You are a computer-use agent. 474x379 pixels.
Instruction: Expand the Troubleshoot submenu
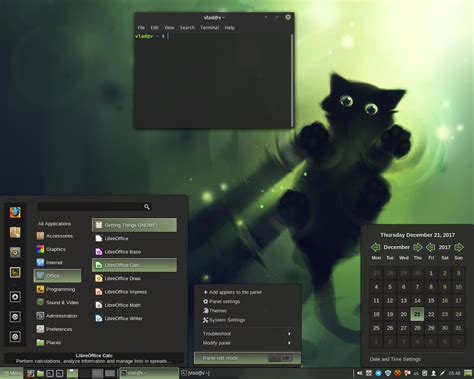pos(247,333)
